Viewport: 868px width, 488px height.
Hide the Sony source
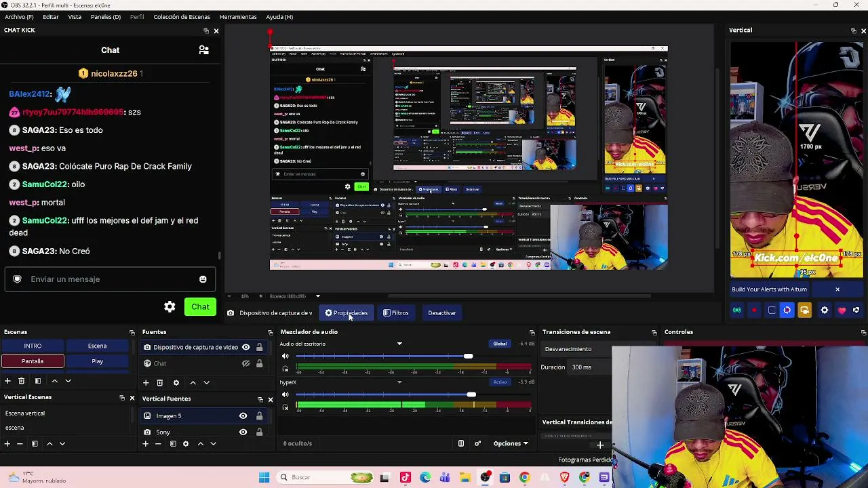click(243, 432)
